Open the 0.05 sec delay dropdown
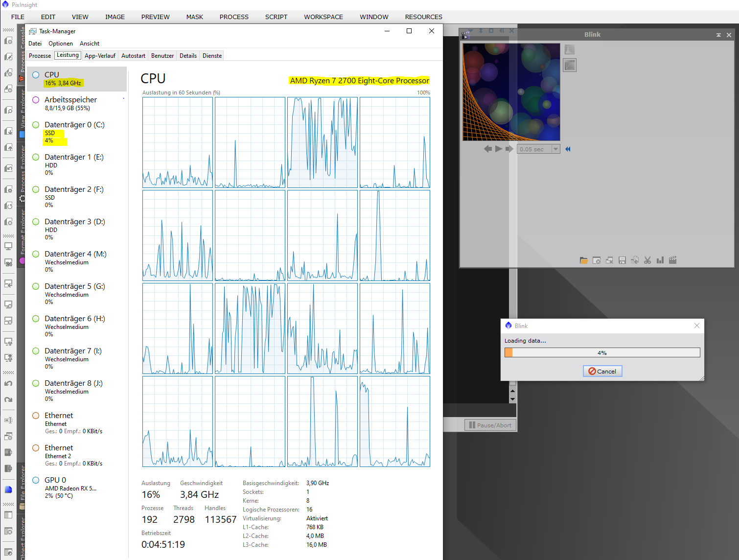This screenshot has width=739, height=560. 555,149
